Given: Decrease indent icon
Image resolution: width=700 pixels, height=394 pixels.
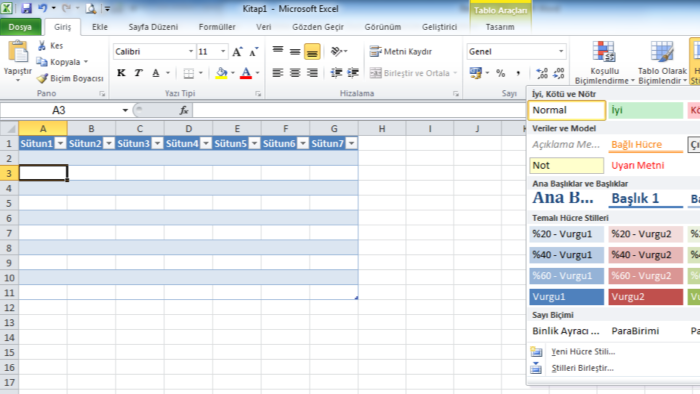Looking at the screenshot, I should (x=336, y=73).
